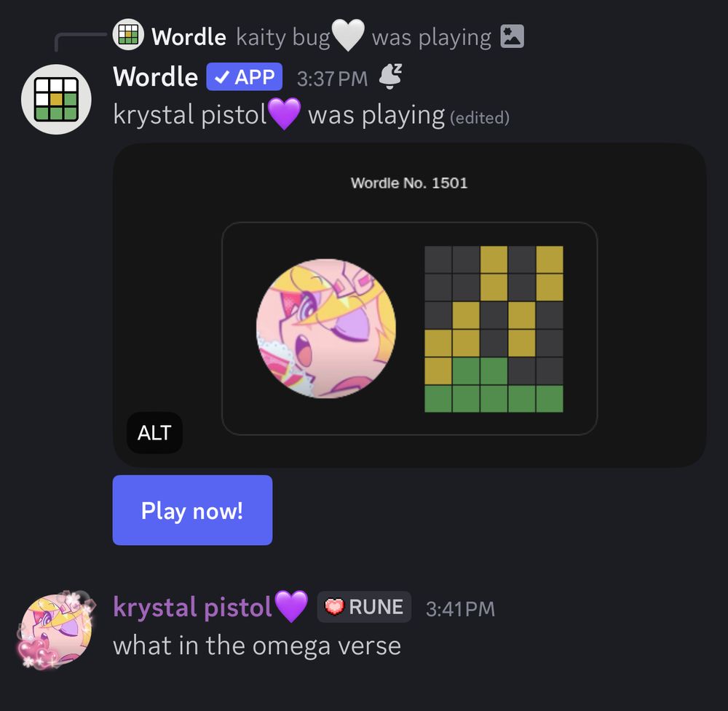Open krystal pistol's purple username profile
728x711 pixels.
[192, 607]
